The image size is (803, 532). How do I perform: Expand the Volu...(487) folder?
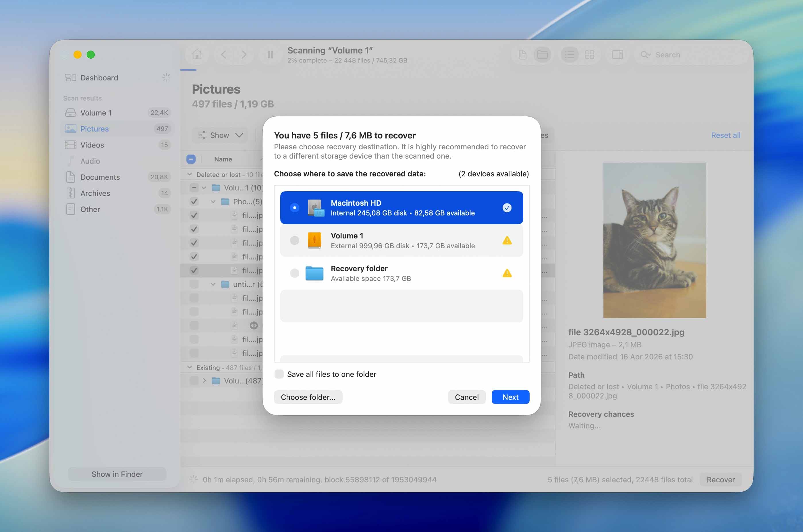[204, 381]
